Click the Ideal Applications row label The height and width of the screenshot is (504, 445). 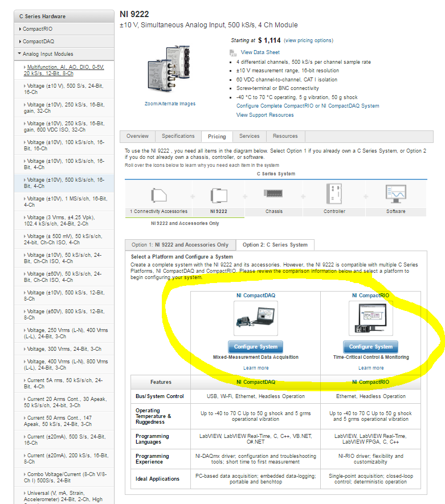158,479
